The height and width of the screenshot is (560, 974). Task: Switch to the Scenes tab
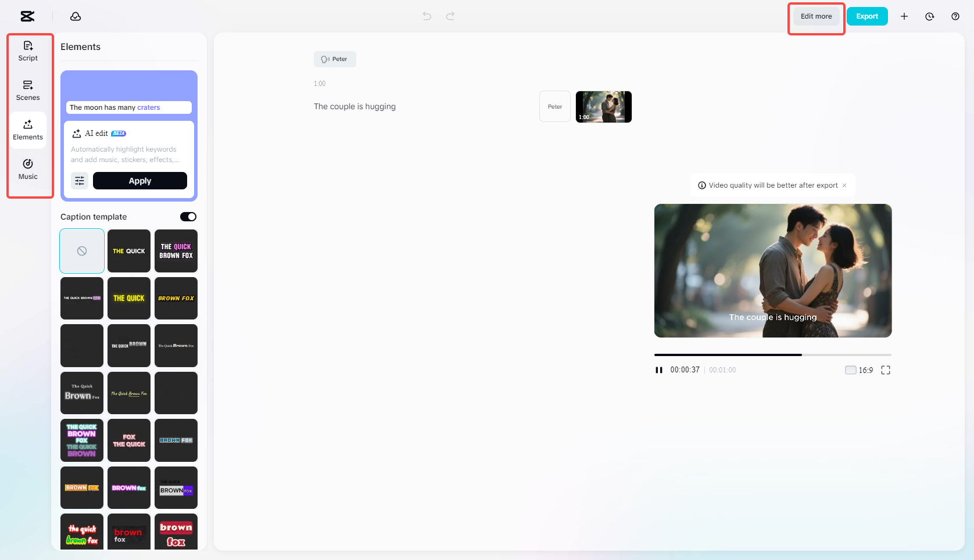28,91
